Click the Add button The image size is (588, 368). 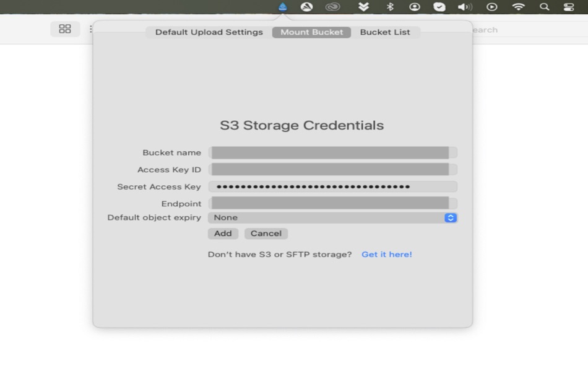point(222,234)
